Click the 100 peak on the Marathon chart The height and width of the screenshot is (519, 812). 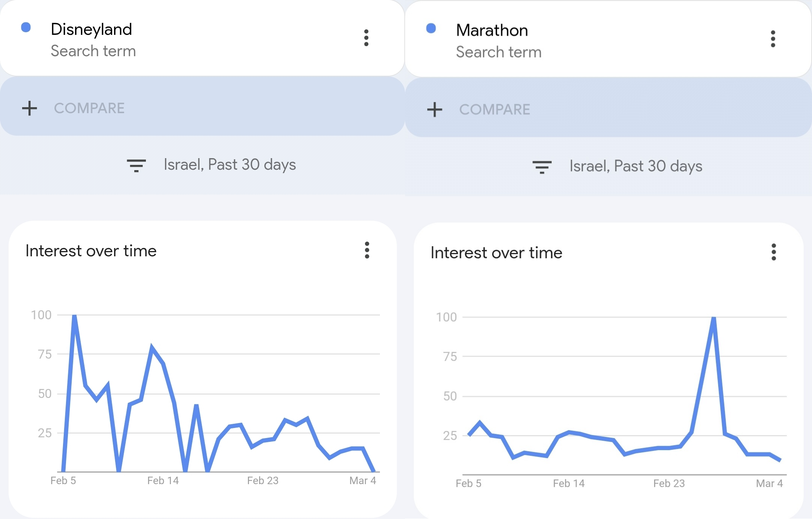tap(713, 318)
